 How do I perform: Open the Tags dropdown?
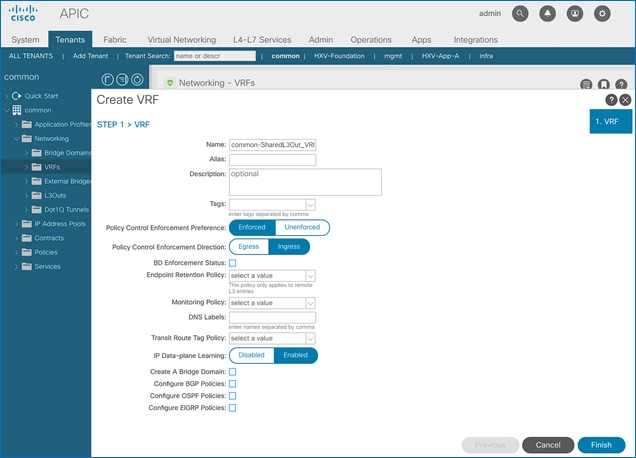pyautogui.click(x=310, y=204)
